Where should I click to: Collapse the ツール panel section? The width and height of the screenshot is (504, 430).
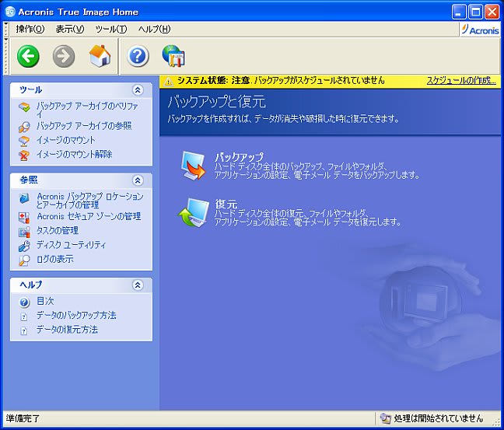138,90
